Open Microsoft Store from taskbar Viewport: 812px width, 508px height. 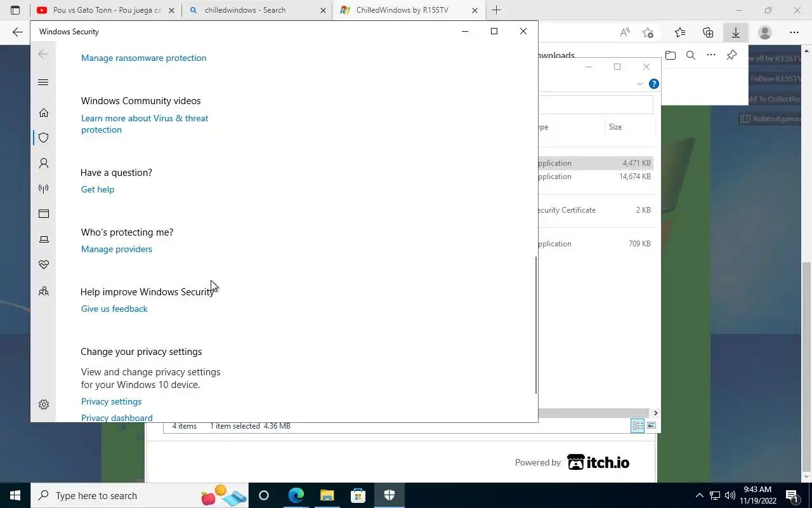pyautogui.click(x=358, y=495)
